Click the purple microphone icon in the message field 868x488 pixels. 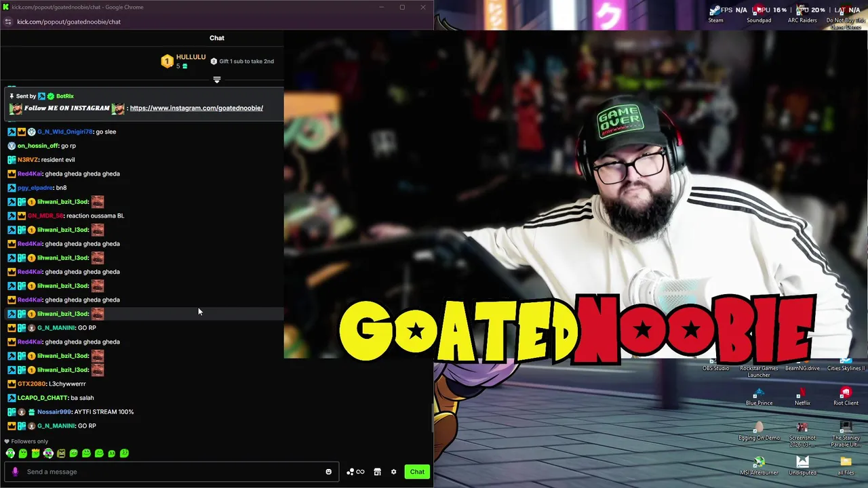[x=15, y=472]
